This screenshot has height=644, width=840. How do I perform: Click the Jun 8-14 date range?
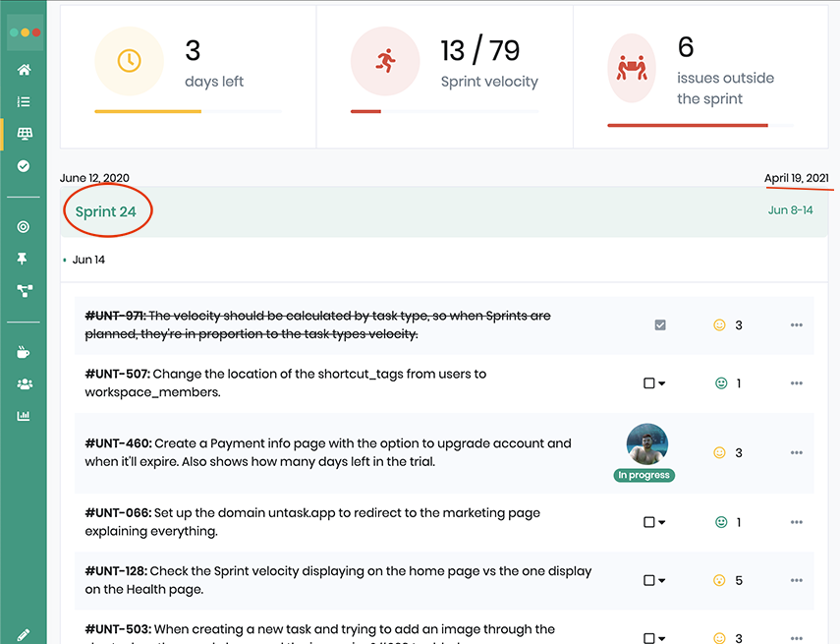[790, 210]
